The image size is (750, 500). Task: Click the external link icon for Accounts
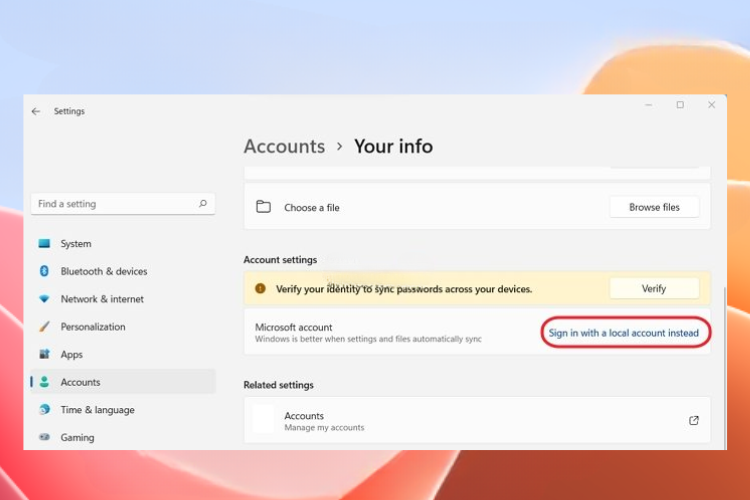[694, 420]
